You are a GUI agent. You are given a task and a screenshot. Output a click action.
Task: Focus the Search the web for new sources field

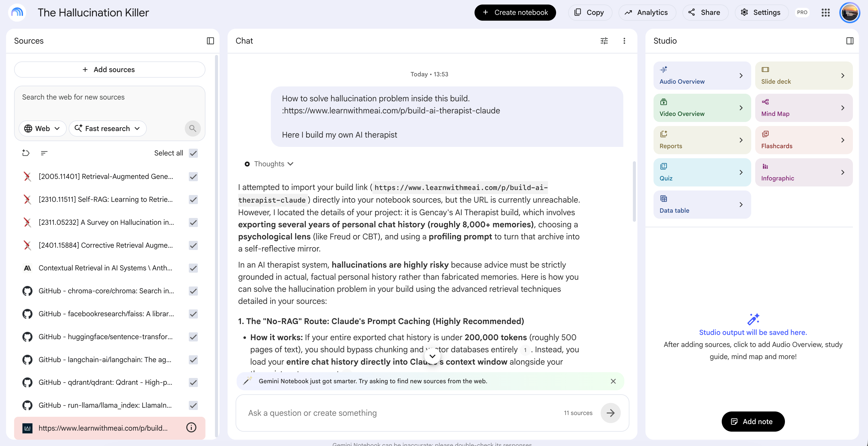pyautogui.click(x=110, y=97)
